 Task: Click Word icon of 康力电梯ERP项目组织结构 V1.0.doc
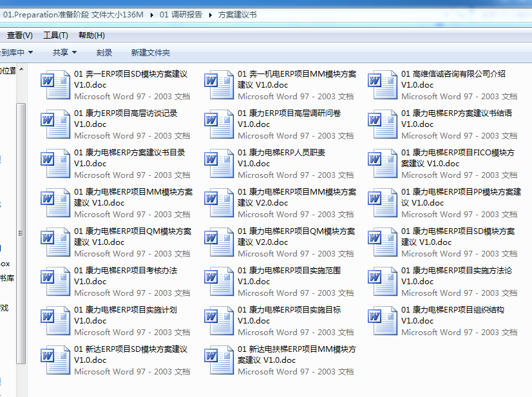tap(383, 321)
